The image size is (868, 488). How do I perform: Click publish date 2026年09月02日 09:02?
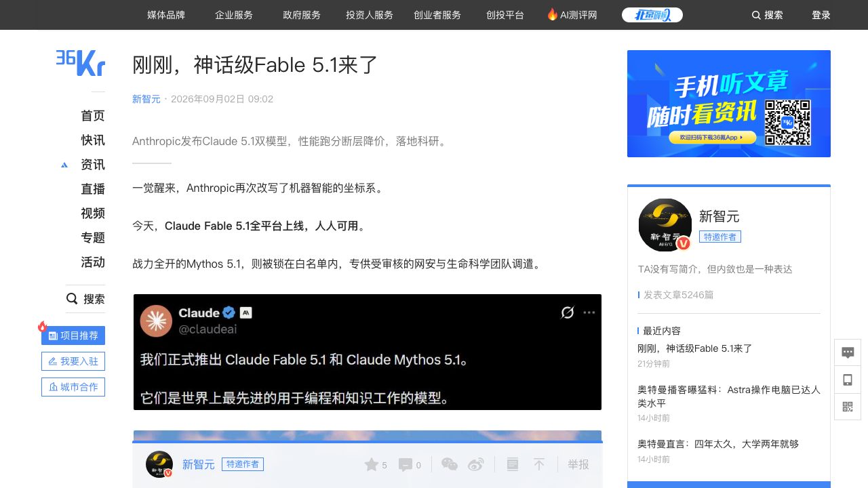pyautogui.click(x=222, y=99)
